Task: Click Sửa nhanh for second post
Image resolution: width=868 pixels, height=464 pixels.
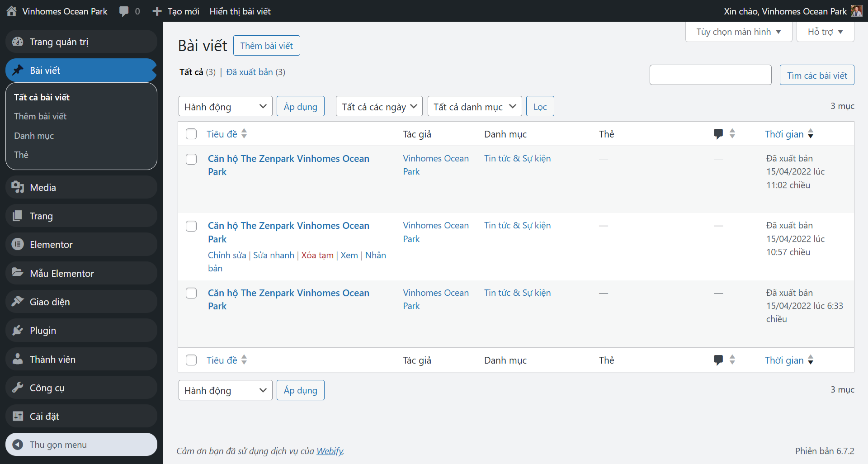Action: click(274, 255)
